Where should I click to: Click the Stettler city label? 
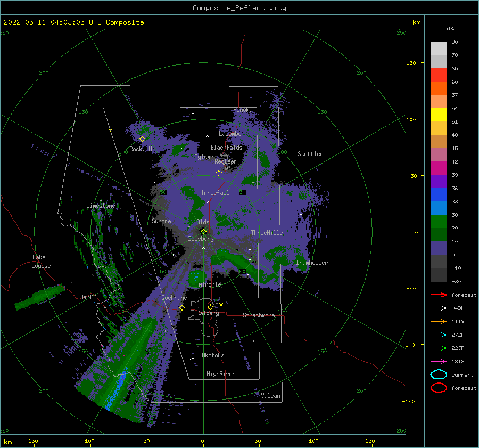click(x=310, y=154)
